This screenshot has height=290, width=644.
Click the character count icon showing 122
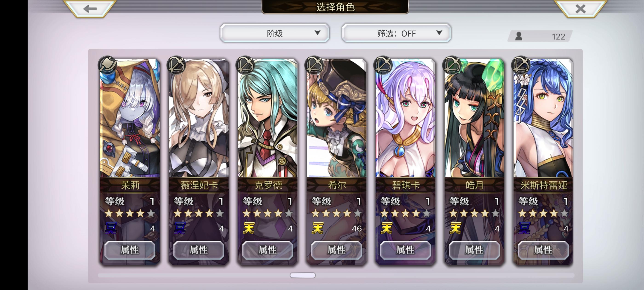pyautogui.click(x=519, y=36)
